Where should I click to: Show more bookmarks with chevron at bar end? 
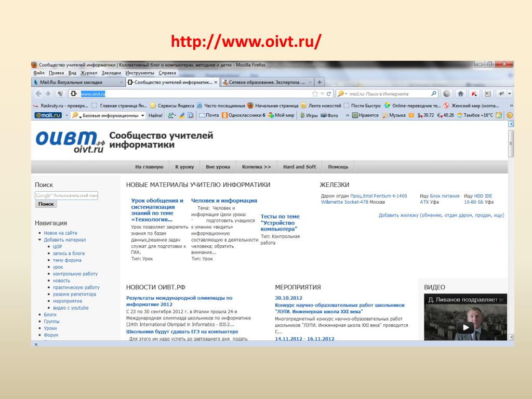[511, 105]
